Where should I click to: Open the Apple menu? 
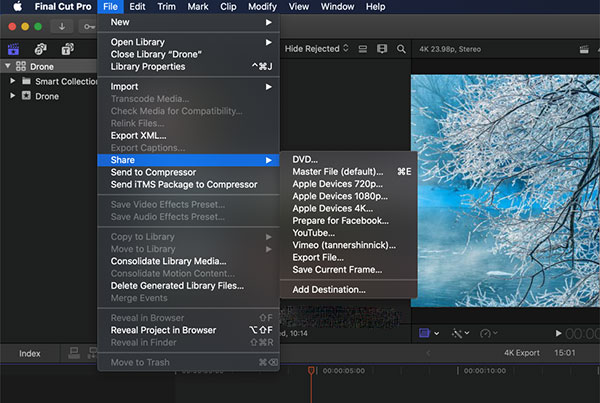pos(17,7)
